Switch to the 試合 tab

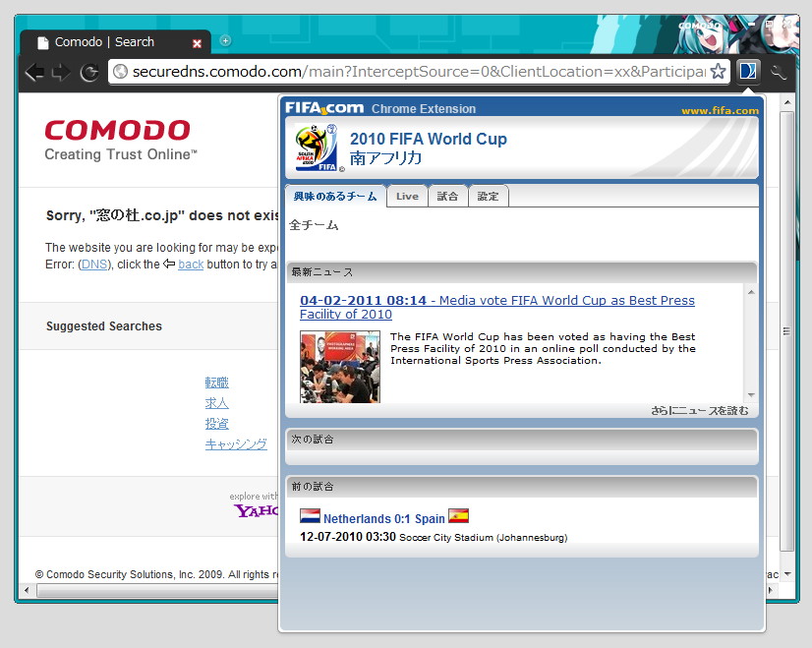(x=447, y=197)
